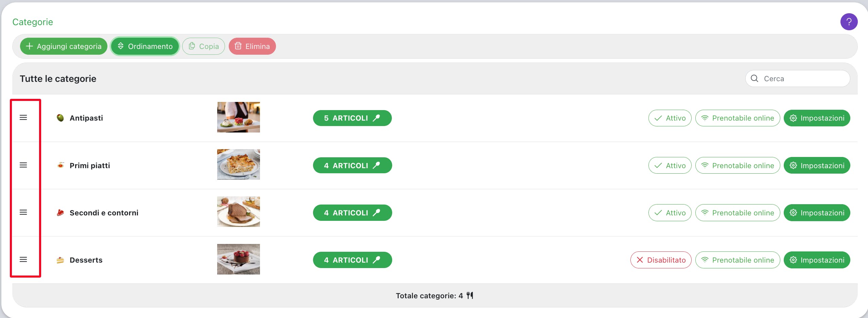This screenshot has width=868, height=318.
Task: Activate the Ordinamento sorting mode
Action: [x=145, y=46]
